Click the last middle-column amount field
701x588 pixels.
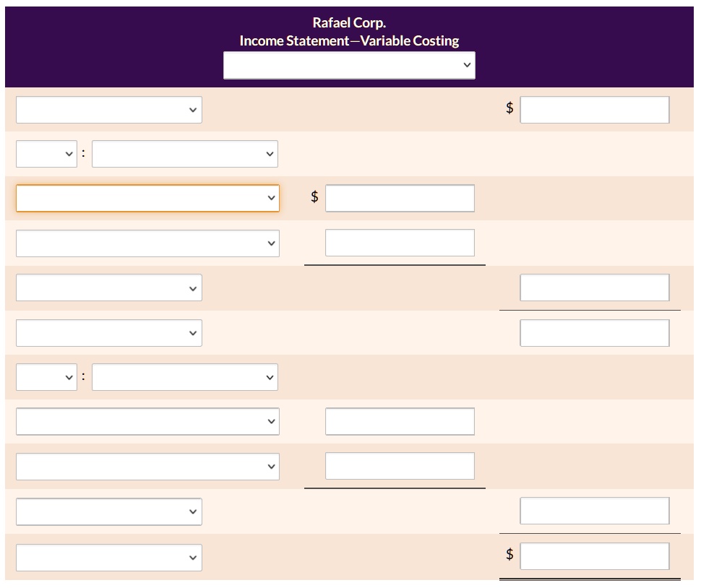click(x=400, y=466)
